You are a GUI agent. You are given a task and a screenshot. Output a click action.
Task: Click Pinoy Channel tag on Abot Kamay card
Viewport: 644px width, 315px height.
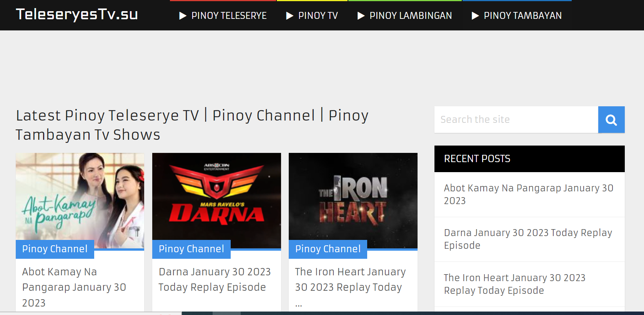point(55,249)
